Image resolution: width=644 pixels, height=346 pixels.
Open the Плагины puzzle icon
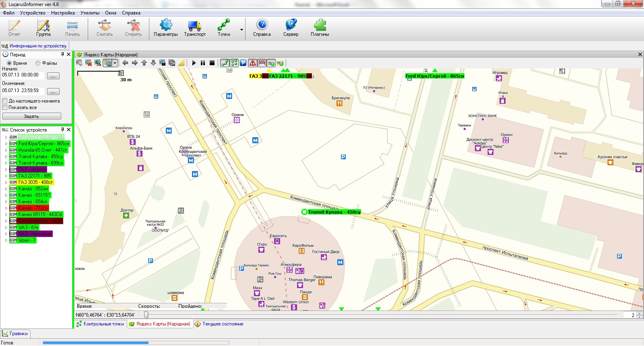(320, 28)
